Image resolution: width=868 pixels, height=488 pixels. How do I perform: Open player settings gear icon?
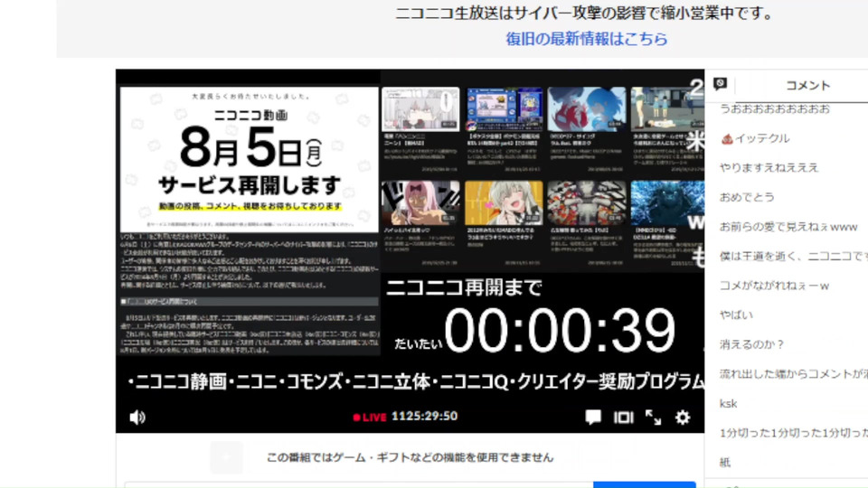click(683, 418)
